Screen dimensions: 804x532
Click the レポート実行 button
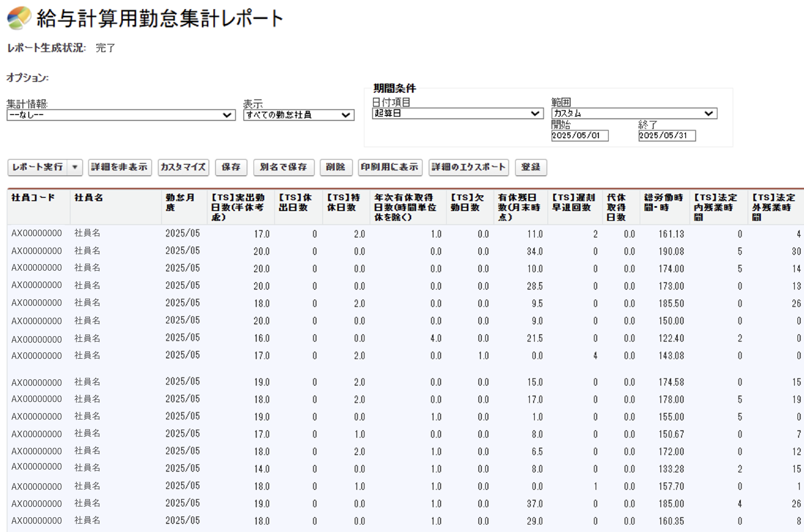37,167
